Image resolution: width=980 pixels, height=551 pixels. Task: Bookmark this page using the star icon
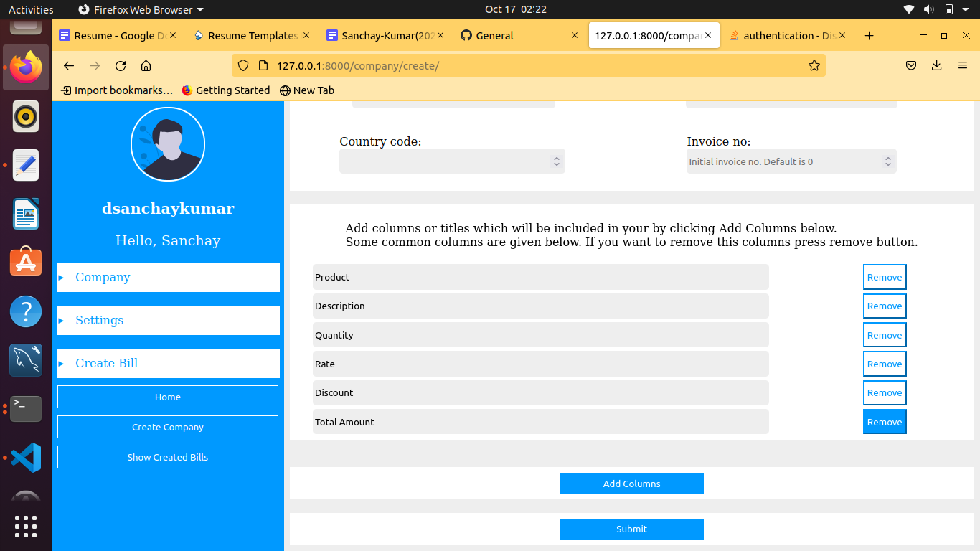tap(814, 65)
